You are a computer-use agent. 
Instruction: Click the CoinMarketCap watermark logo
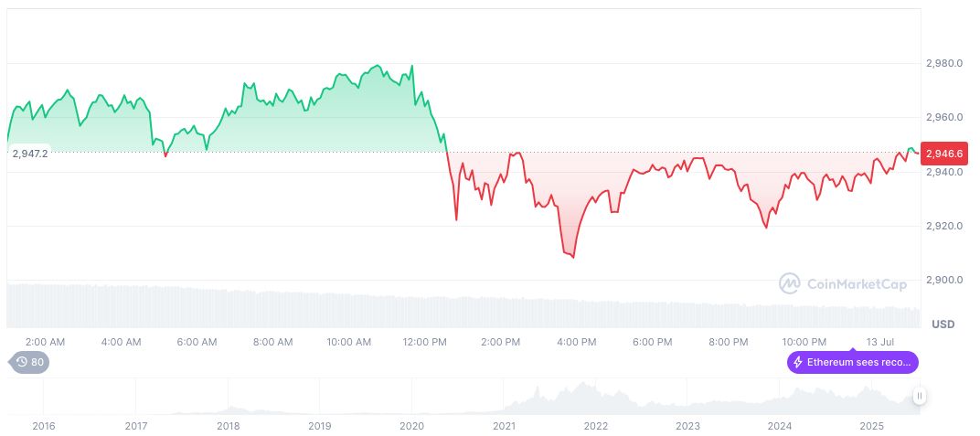pyautogui.click(x=843, y=284)
